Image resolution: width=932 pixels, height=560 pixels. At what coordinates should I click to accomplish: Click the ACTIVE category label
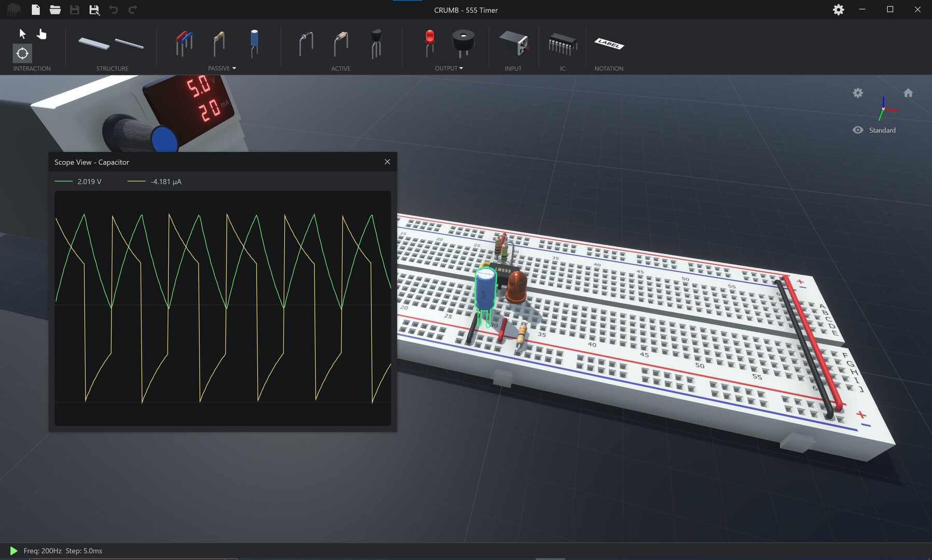[x=341, y=68]
